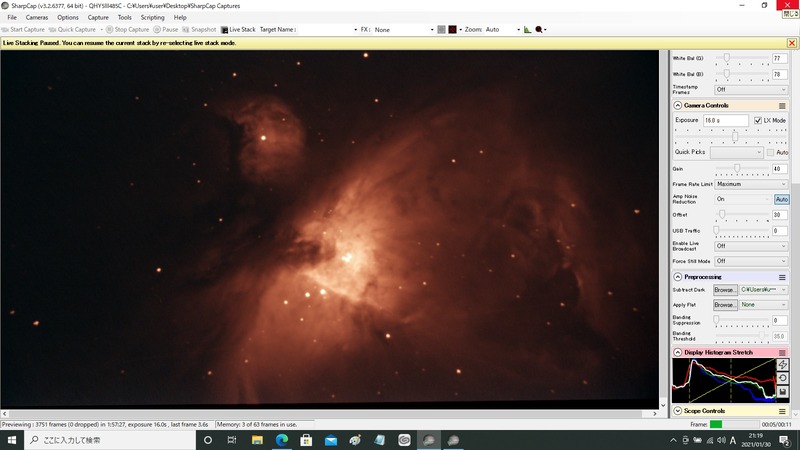This screenshot has height=450, width=800.
Task: Toggle the red reticule overlay icon
Action: point(453,30)
